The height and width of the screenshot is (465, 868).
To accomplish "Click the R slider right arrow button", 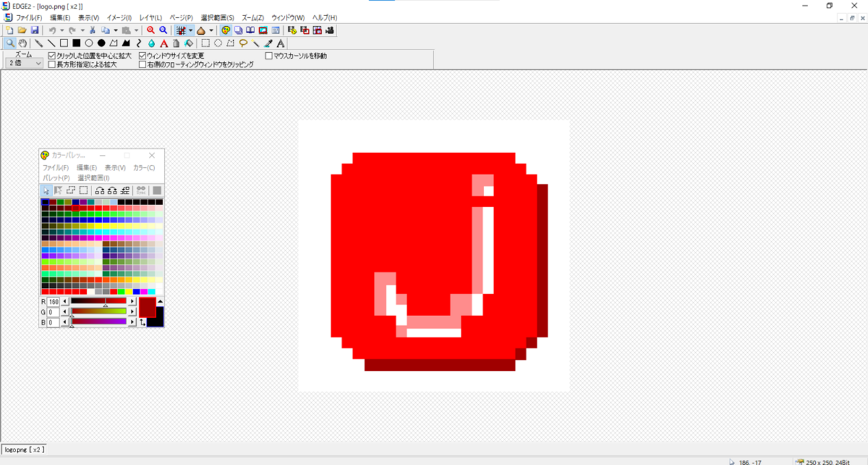I will point(132,301).
